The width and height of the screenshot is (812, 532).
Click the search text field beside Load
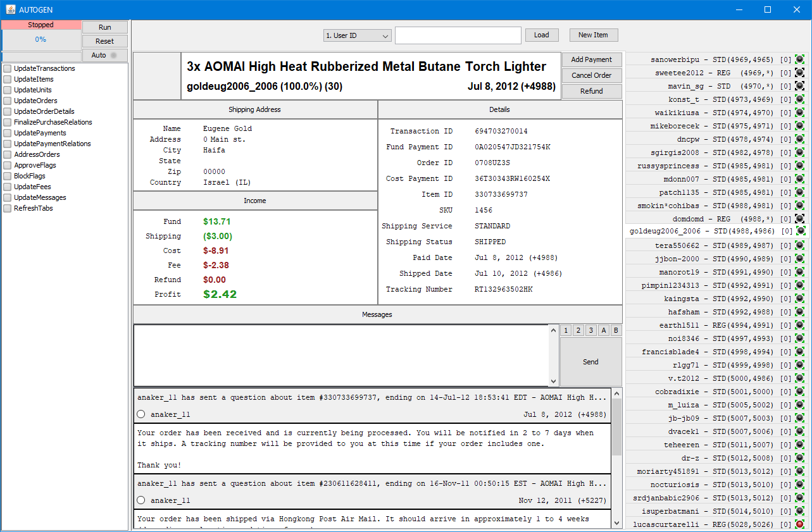[x=458, y=35]
